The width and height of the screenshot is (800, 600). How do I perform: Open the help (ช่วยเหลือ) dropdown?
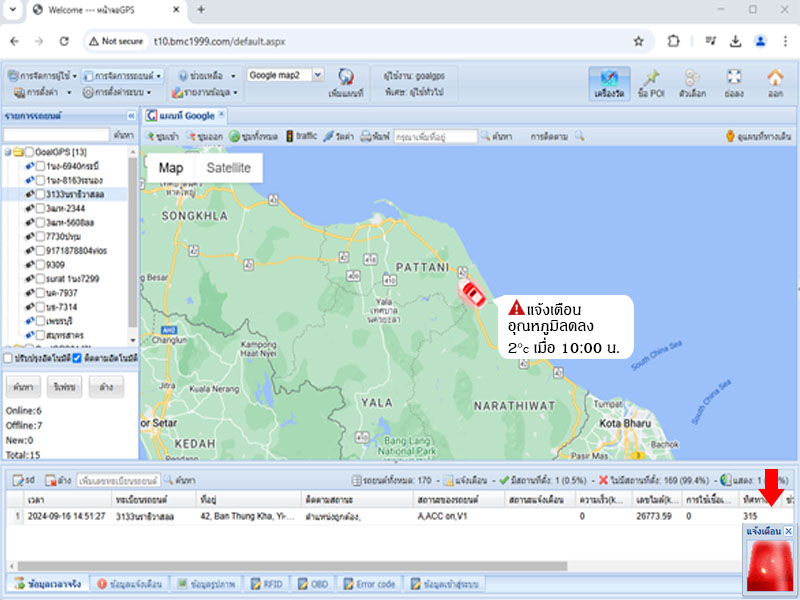[x=207, y=76]
